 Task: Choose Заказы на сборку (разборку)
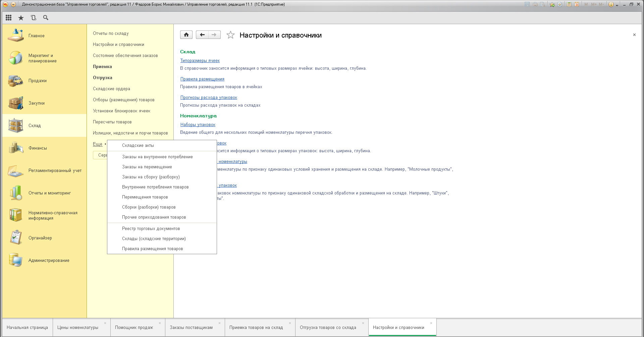pos(162,177)
